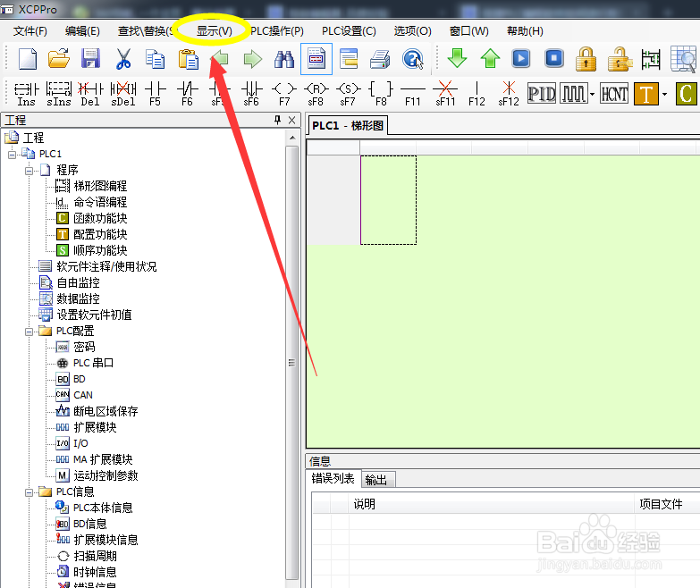The image size is (700, 588).
Task: Open the 编辑(E) menu
Action: coord(82,31)
